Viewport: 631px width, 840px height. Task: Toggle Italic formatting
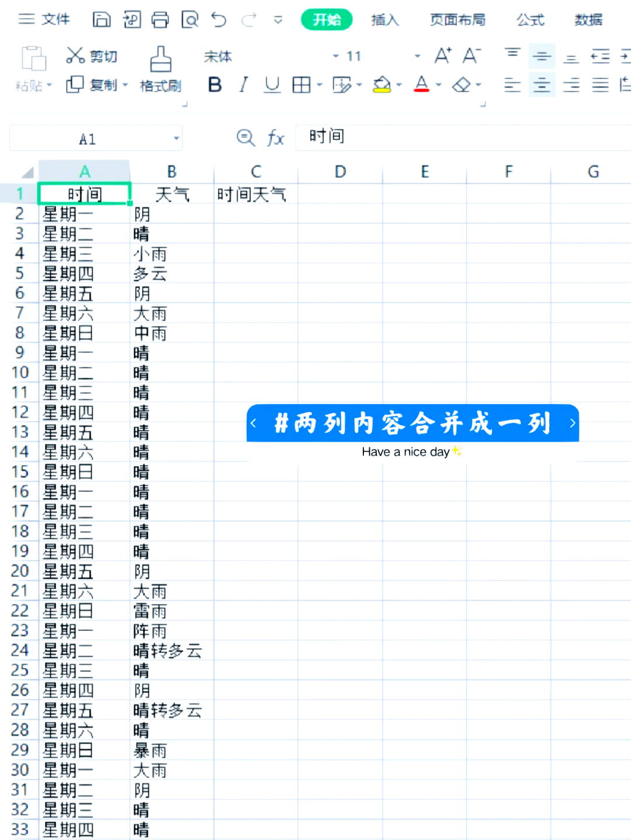(x=244, y=85)
